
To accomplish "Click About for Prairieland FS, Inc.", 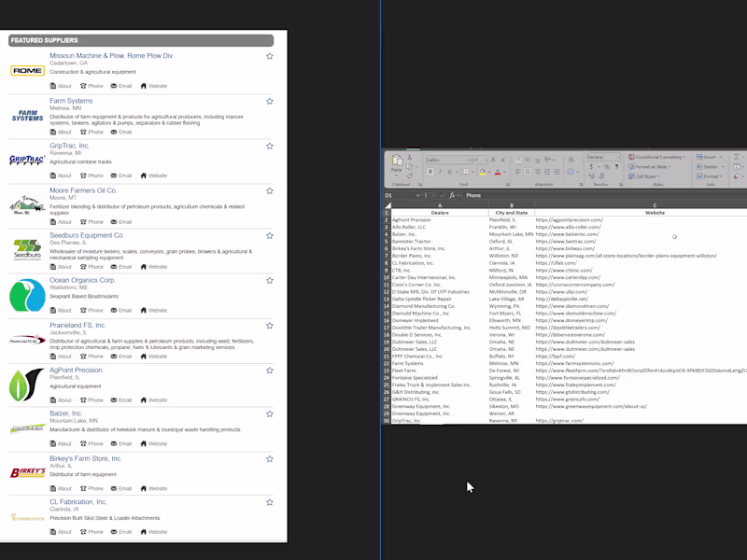I will [61, 357].
